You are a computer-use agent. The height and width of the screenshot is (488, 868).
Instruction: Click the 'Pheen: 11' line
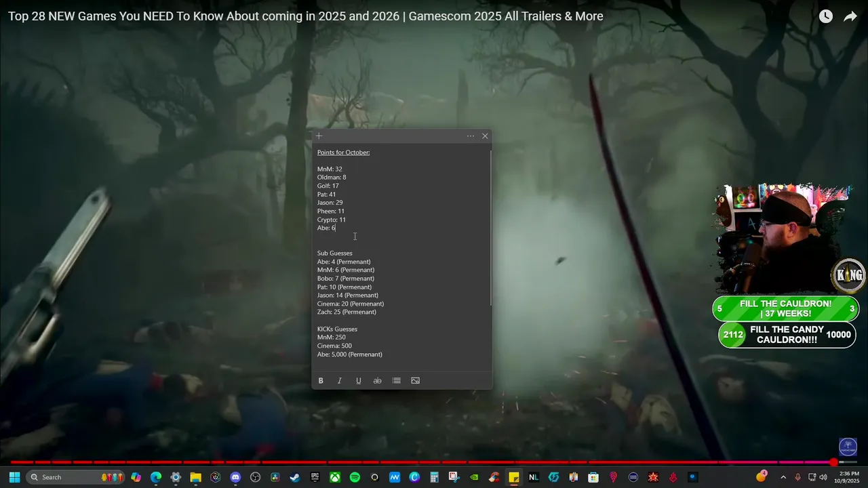pyautogui.click(x=331, y=211)
